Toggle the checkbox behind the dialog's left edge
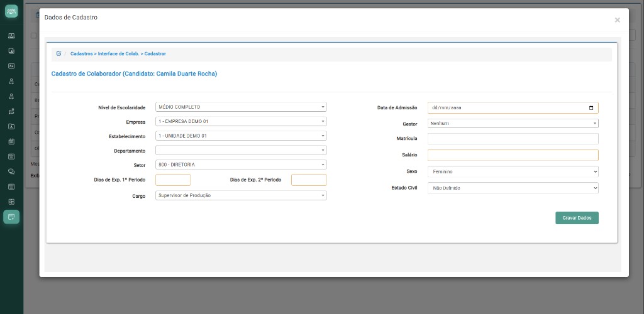Screen dimensions: 644x314 click(34, 36)
